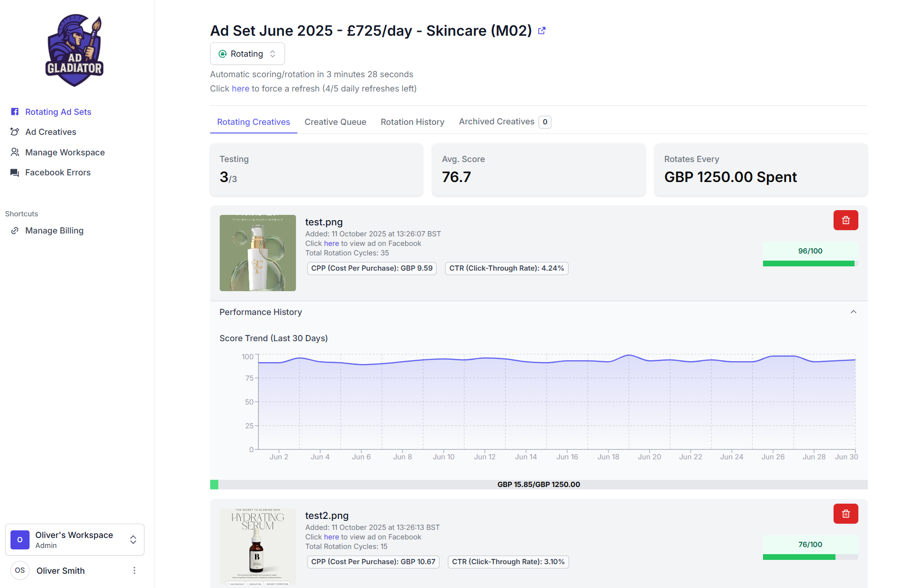View test.png ad on Facebook via here link
Screen dimensions: 906x588
pyautogui.click(x=332, y=243)
